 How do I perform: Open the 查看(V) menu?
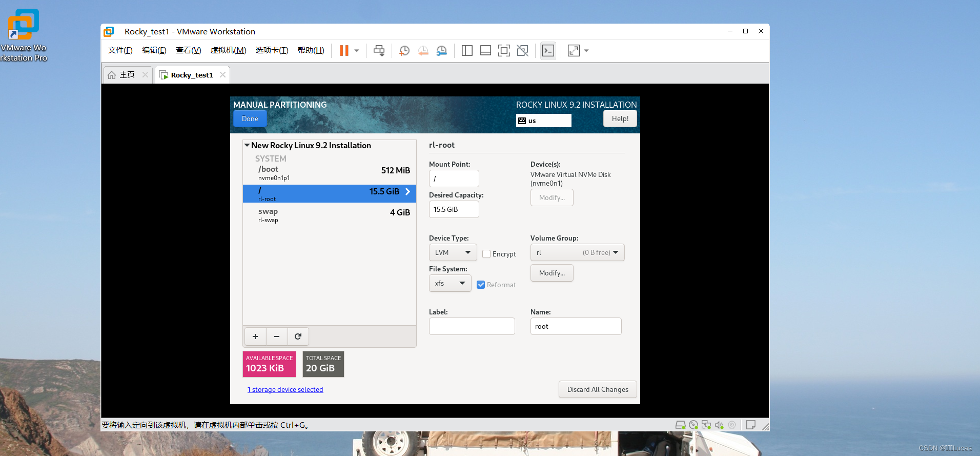[x=189, y=50]
